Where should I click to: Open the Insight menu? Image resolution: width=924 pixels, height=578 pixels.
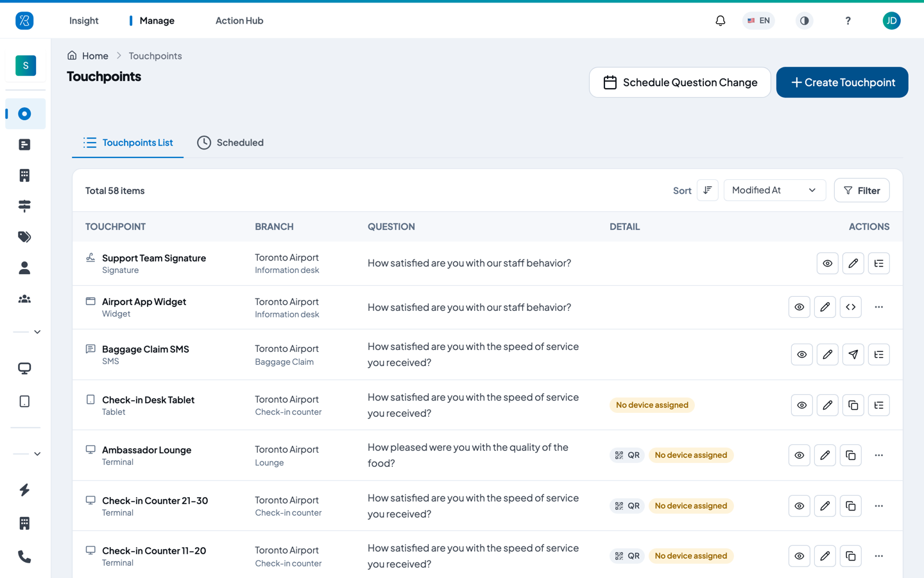pos(84,21)
